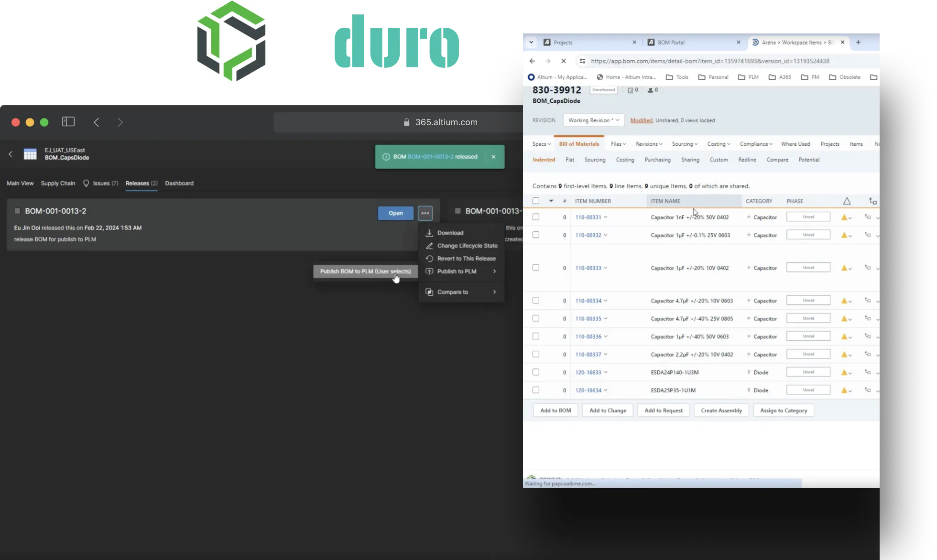Screen dimensions: 937x560
Task: Open the selection dropdown arrow in table header
Action: (x=551, y=201)
